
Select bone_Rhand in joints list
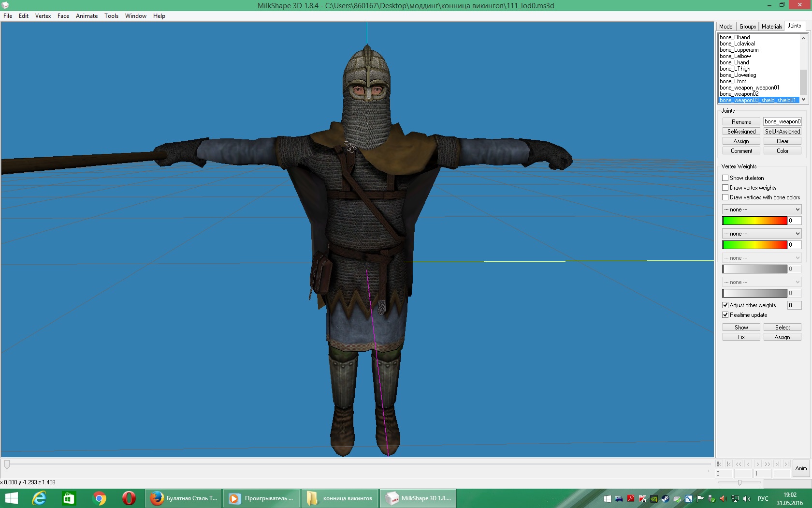(759, 37)
